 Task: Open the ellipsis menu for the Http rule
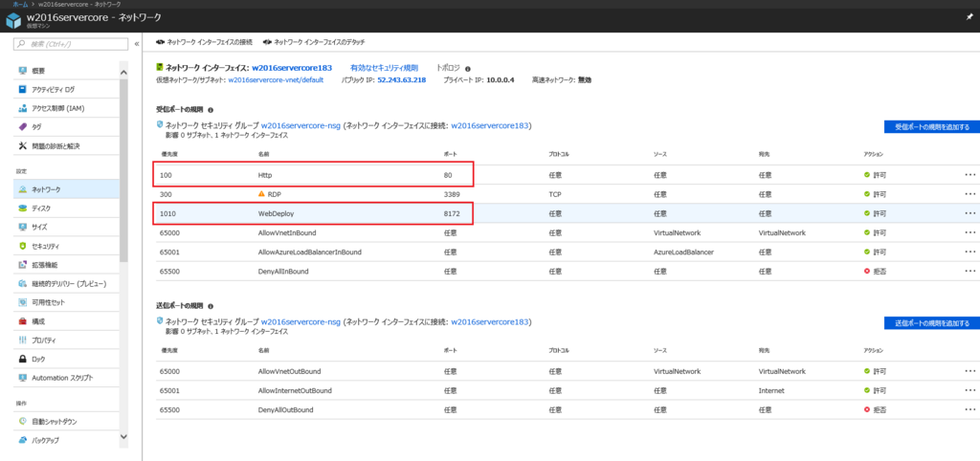click(970, 176)
